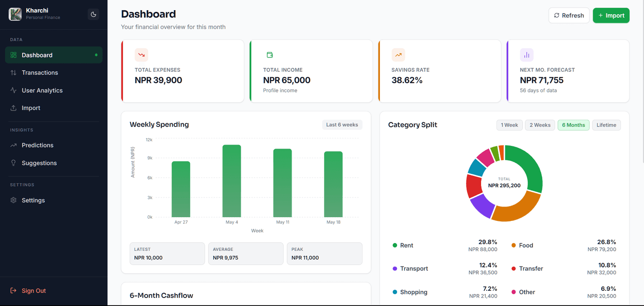Image resolution: width=644 pixels, height=306 pixels.
Task: Select the Lifetime category filter
Action: pyautogui.click(x=606, y=125)
